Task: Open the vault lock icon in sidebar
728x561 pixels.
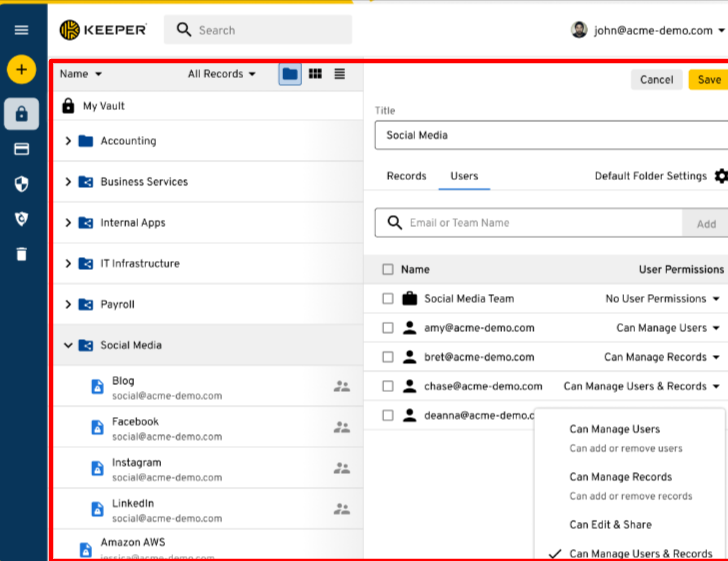Action: (x=21, y=114)
